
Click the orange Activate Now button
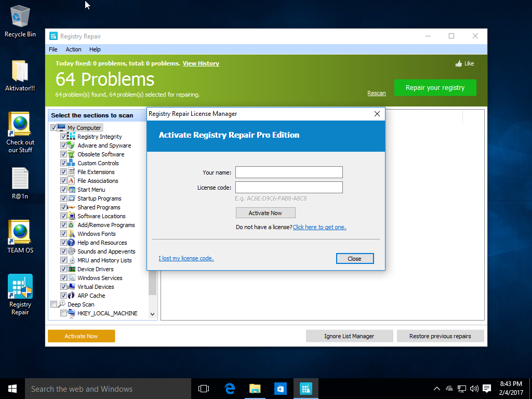pyautogui.click(x=82, y=336)
